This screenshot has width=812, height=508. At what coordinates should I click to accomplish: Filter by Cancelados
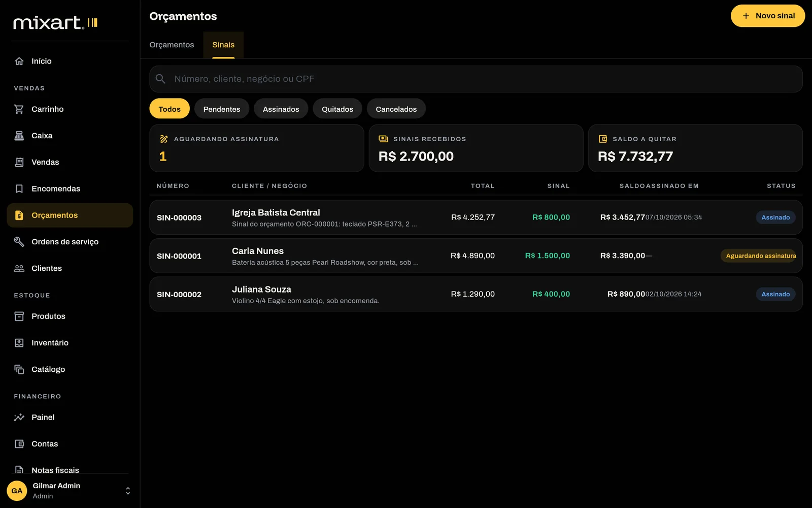(x=396, y=109)
